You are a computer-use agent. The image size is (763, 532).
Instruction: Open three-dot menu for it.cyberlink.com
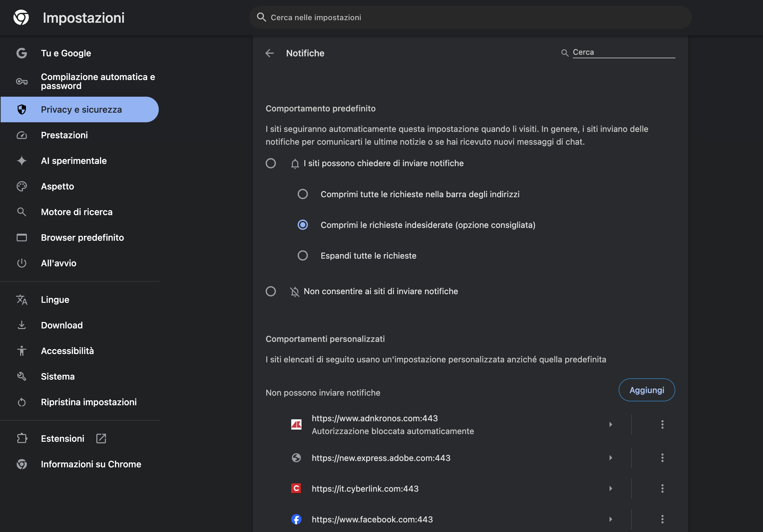(662, 488)
